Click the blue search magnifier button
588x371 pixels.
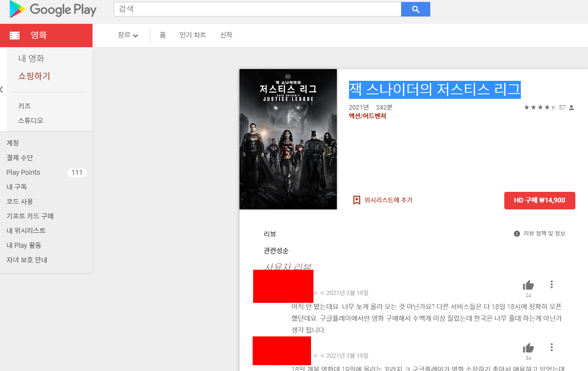(x=415, y=9)
